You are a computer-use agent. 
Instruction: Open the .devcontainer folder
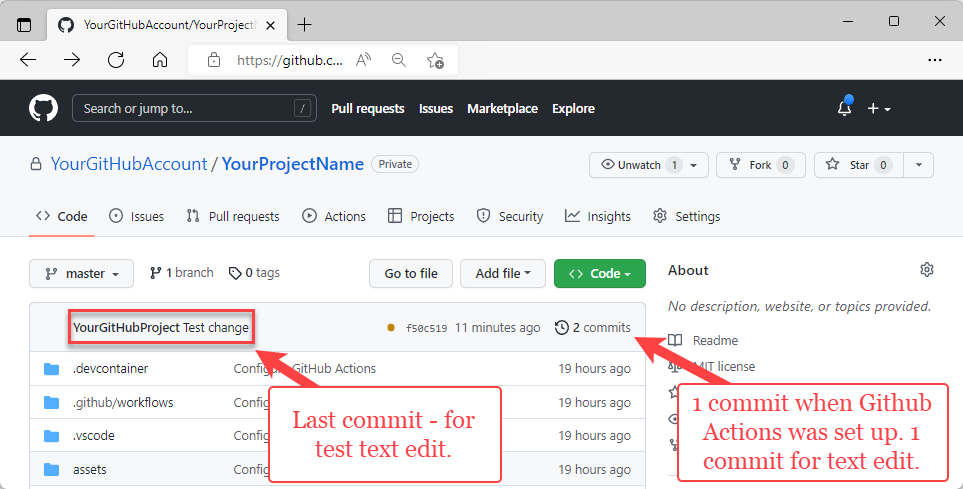tap(98, 368)
